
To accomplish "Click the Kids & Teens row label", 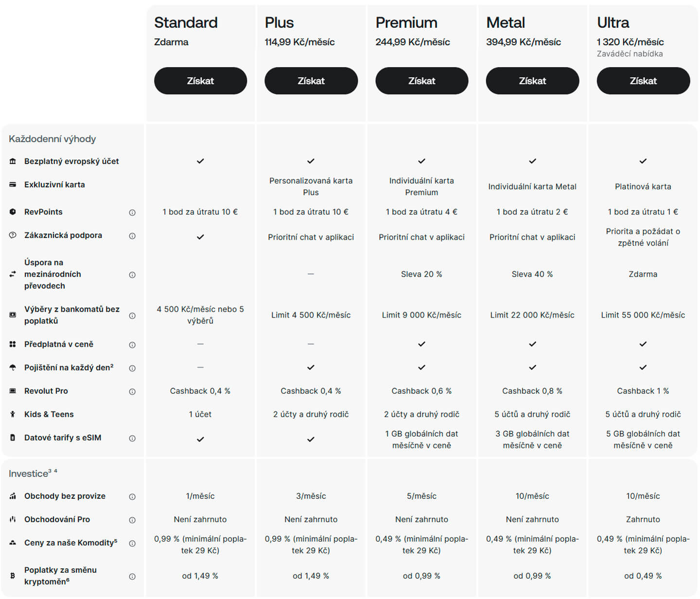I will (x=49, y=414).
